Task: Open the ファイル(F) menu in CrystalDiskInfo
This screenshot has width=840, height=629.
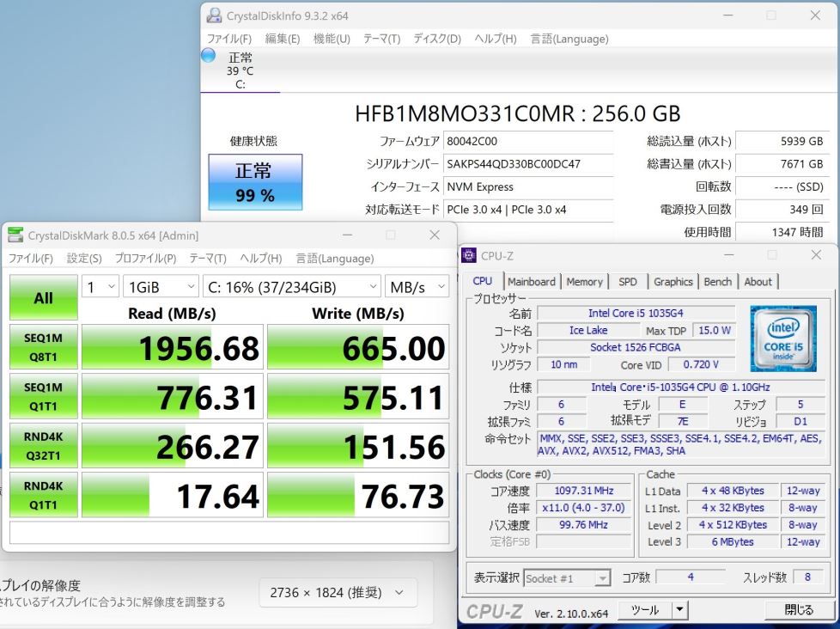Action: pyautogui.click(x=229, y=39)
